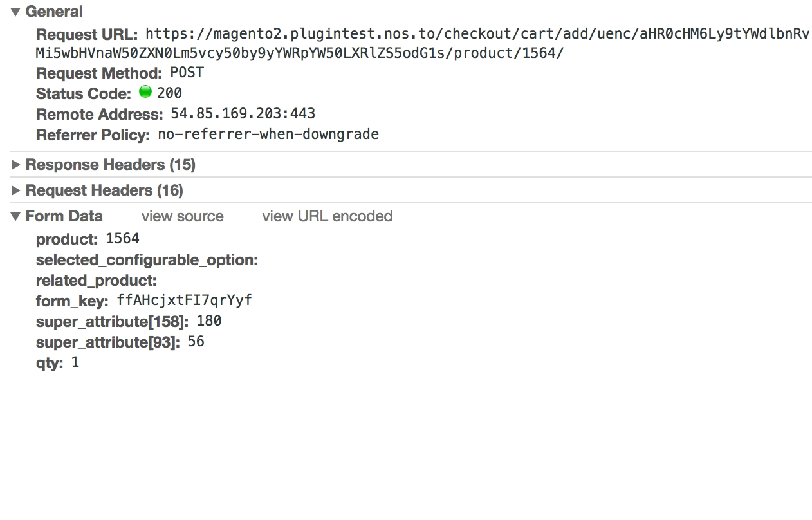Click the Request Method POST value
Image resolution: width=812 pixels, height=520 pixels.
(187, 73)
